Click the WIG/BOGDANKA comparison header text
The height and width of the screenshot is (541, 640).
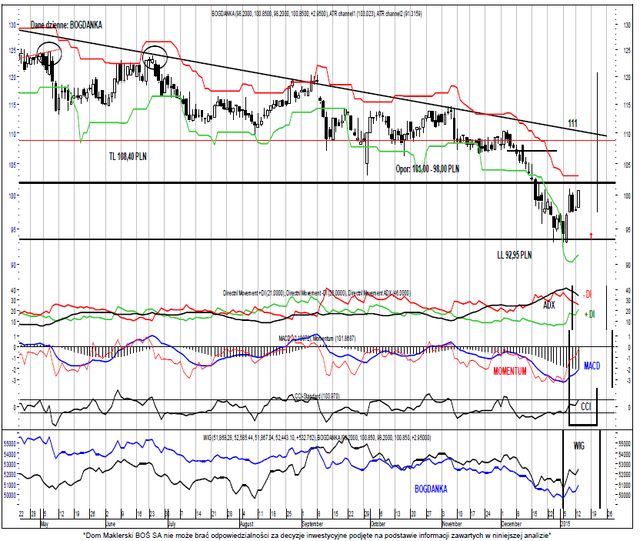point(316,438)
